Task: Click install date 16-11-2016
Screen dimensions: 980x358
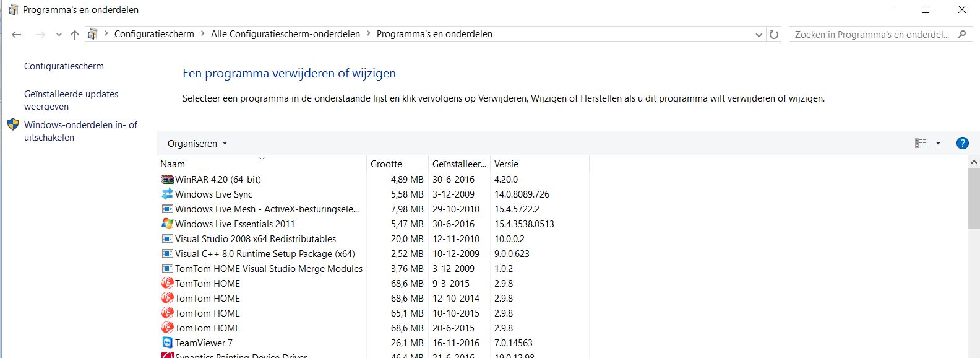Action: [x=456, y=343]
